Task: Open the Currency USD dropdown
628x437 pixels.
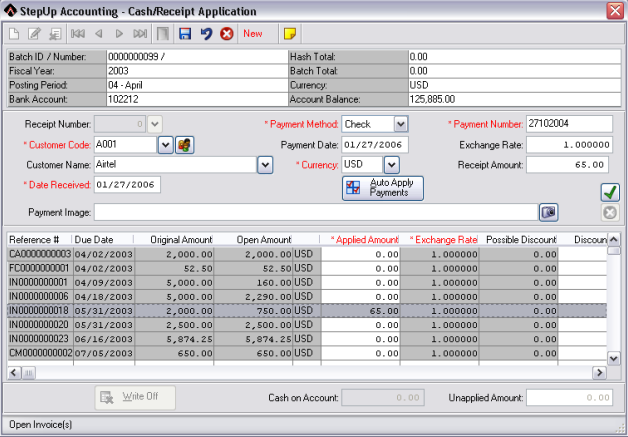Action: click(x=392, y=165)
